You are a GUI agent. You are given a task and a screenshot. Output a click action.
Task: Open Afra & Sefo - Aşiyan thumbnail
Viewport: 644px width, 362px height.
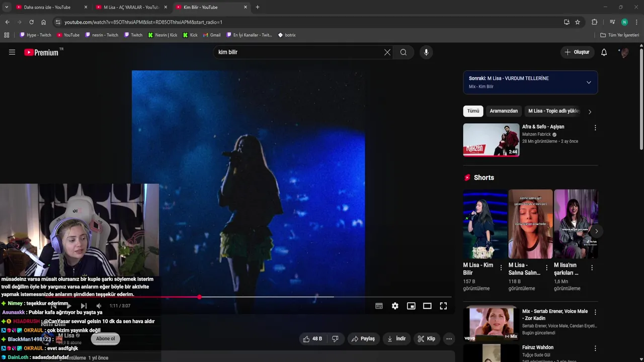[x=491, y=140]
